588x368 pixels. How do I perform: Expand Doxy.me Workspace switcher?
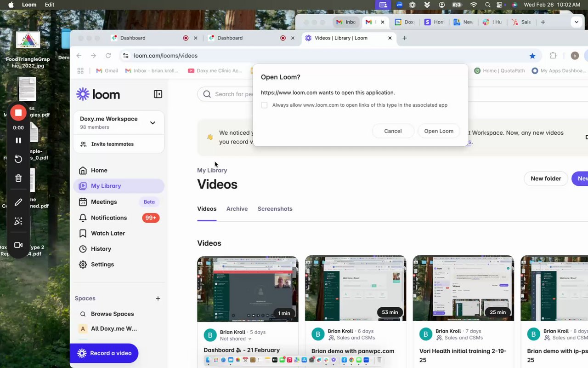(119, 122)
